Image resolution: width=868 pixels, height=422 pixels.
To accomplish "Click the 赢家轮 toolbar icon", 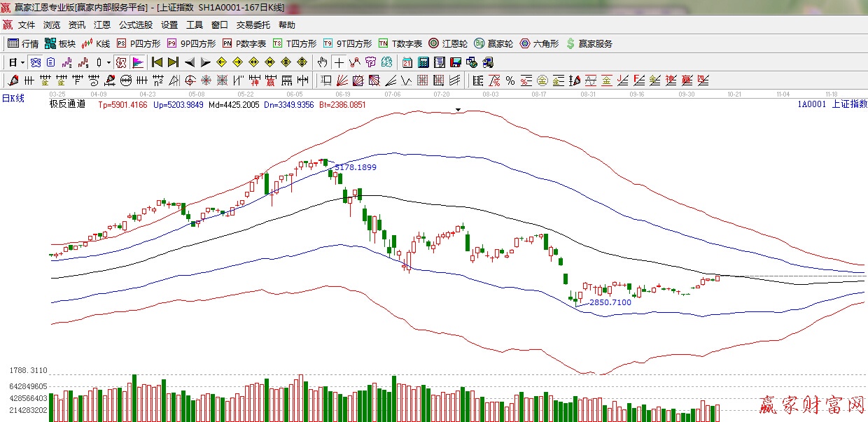I will tap(493, 43).
